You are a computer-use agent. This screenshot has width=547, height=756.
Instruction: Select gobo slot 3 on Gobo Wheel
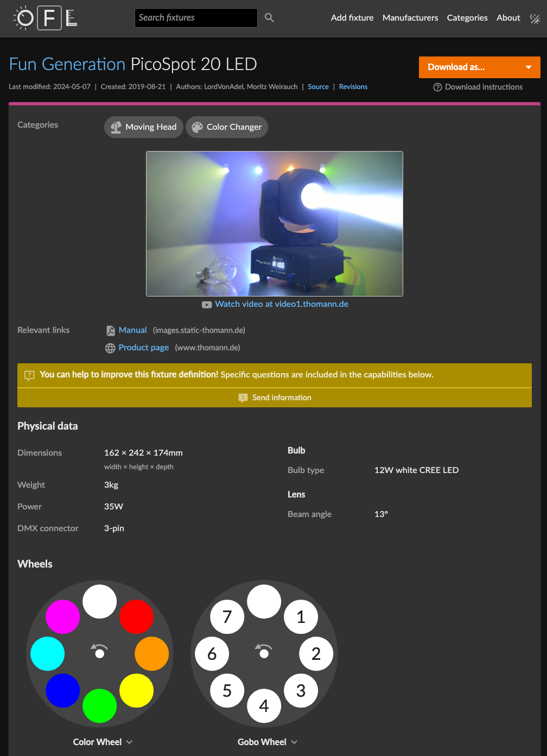[301, 691]
